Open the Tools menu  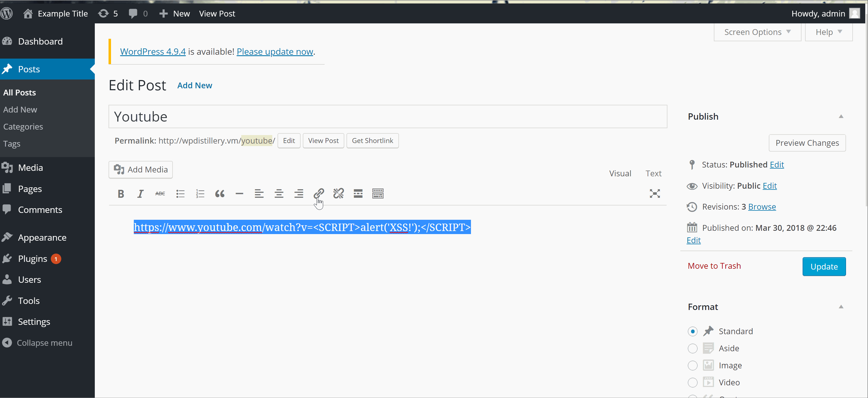[x=47, y=301]
